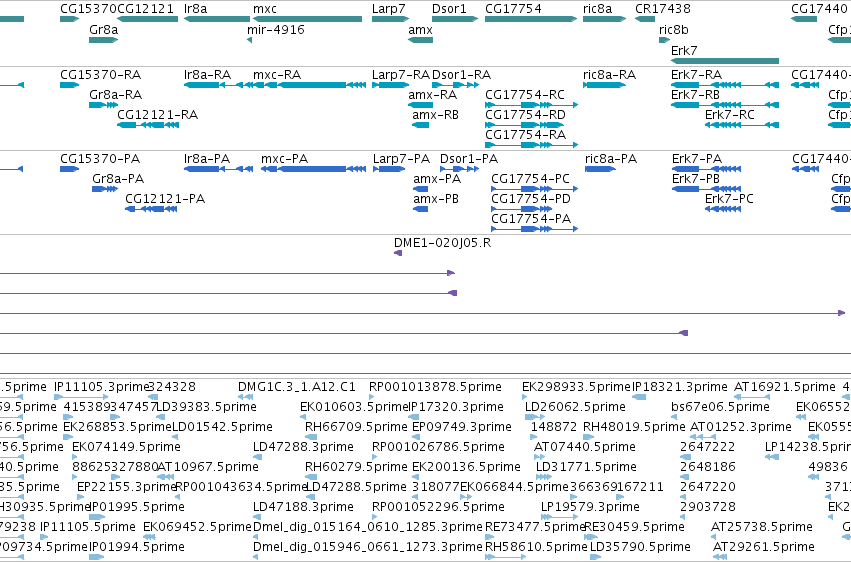
Task: Click the CG15370-RA transcript
Action: point(100,74)
